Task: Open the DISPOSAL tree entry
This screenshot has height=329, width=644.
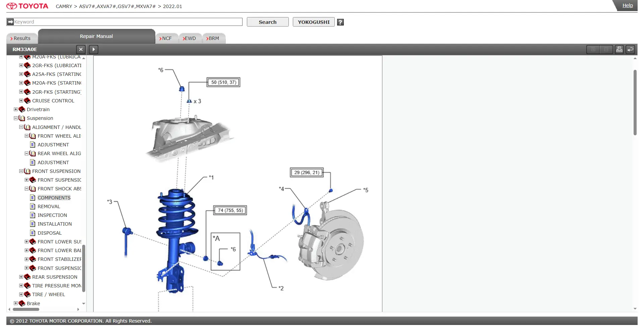Action: pyautogui.click(x=50, y=233)
